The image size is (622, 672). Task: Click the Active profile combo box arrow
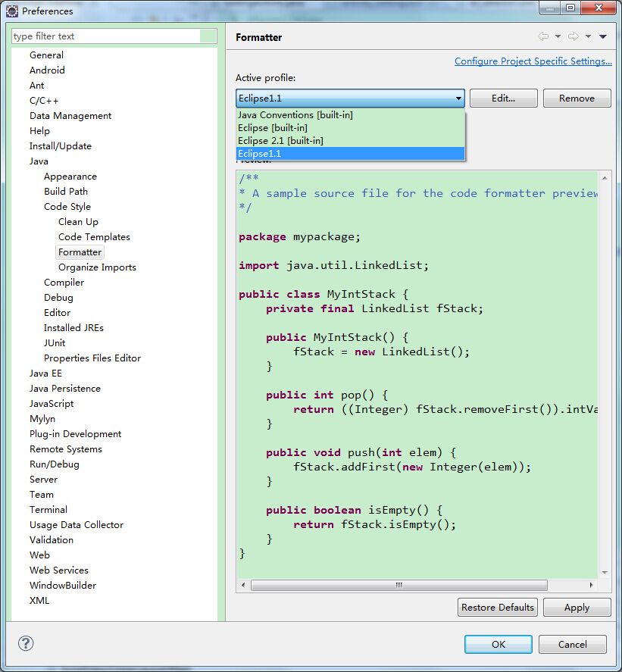(458, 98)
